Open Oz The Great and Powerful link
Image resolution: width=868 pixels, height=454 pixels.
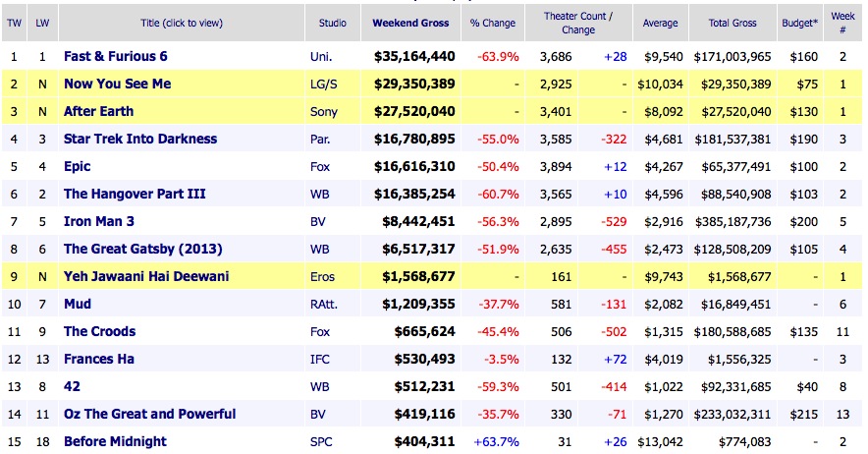(149, 414)
